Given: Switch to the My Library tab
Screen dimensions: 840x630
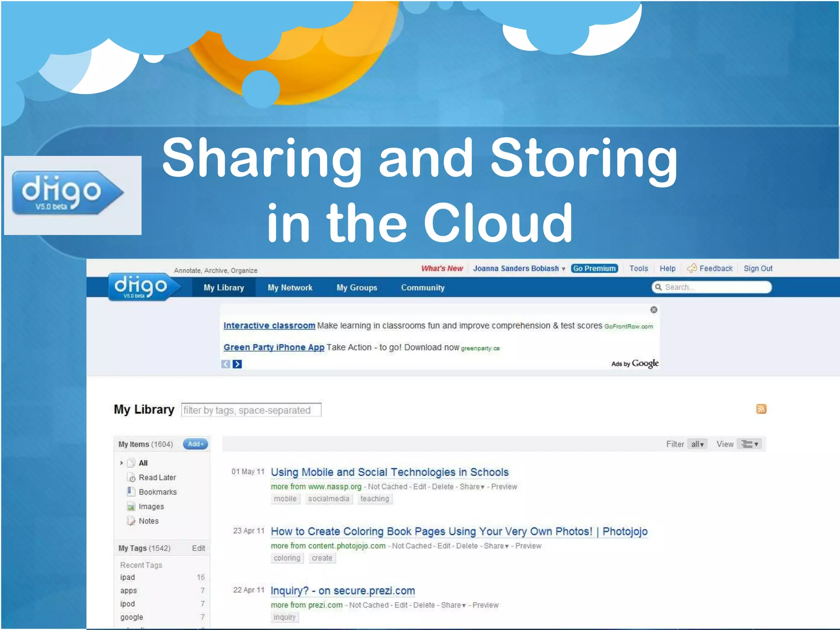Looking at the screenshot, I should [x=224, y=288].
